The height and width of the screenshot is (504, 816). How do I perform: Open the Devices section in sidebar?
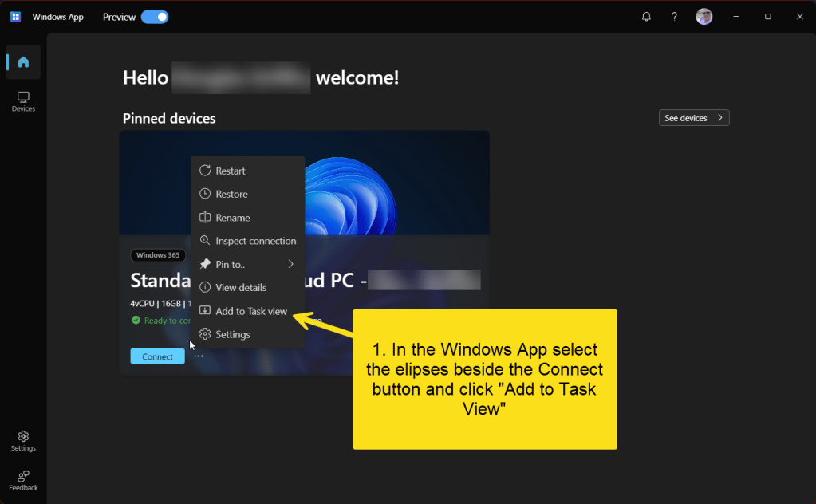[x=23, y=101]
